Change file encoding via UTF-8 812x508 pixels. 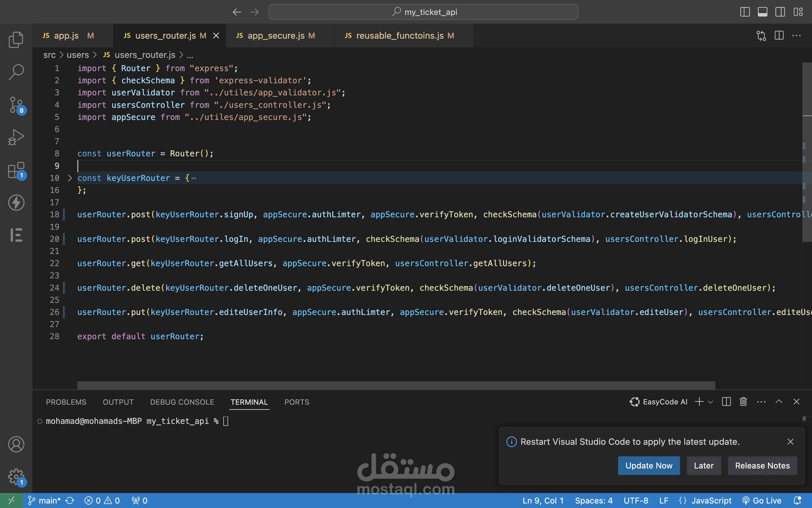tap(636, 501)
